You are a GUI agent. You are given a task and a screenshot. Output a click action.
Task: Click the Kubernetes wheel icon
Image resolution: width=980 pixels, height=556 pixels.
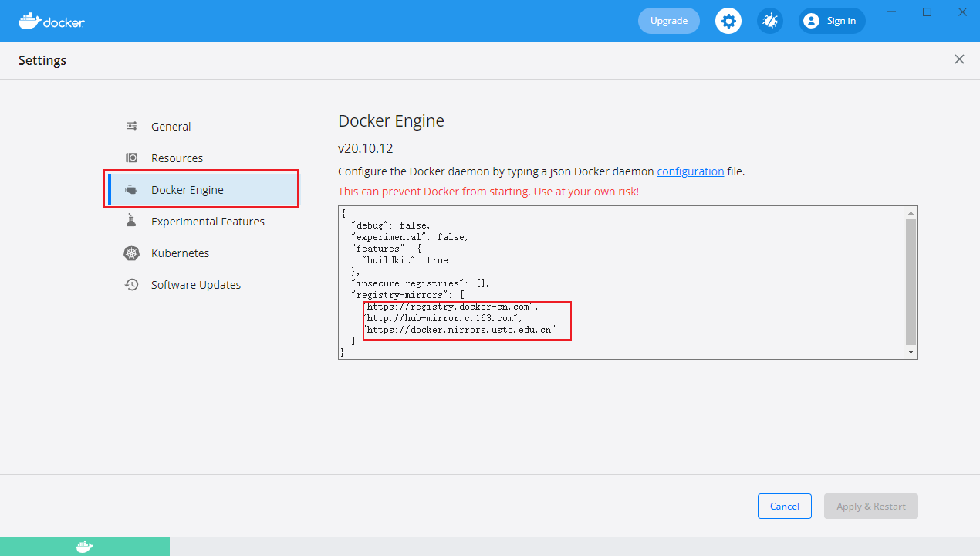tap(132, 253)
